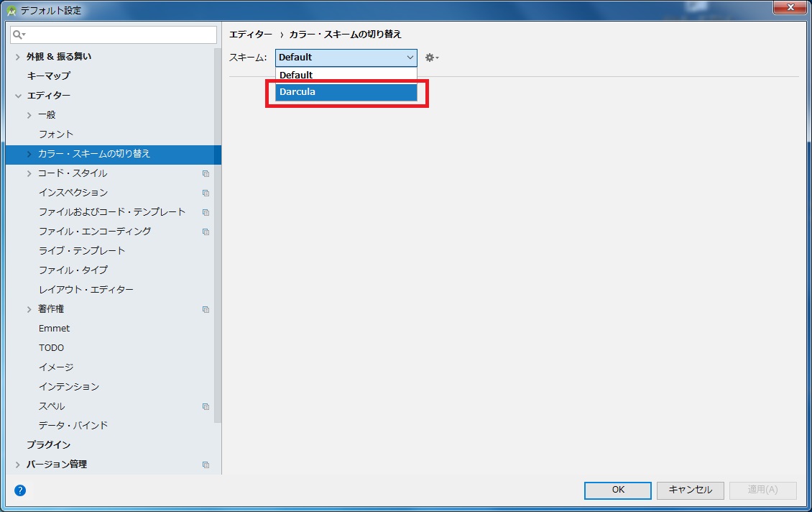Select キーマップ in the settings tree
The image size is (812, 512).
tap(49, 76)
